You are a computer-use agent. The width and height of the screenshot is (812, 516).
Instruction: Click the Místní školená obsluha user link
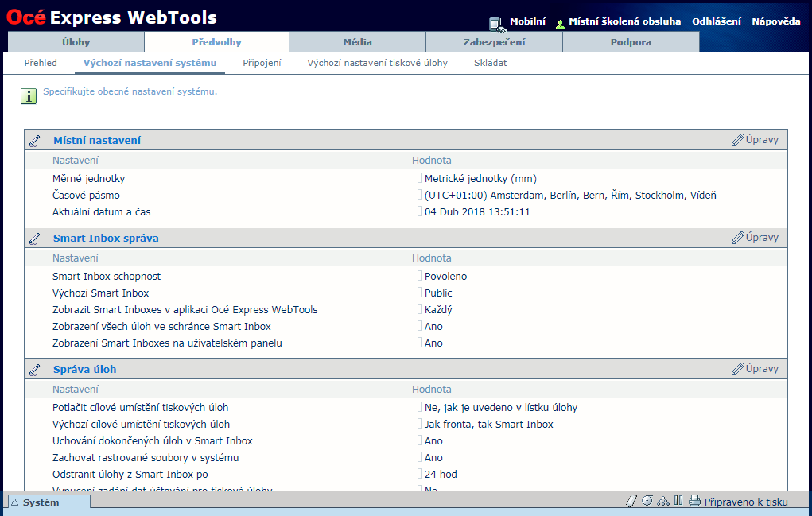tap(624, 21)
